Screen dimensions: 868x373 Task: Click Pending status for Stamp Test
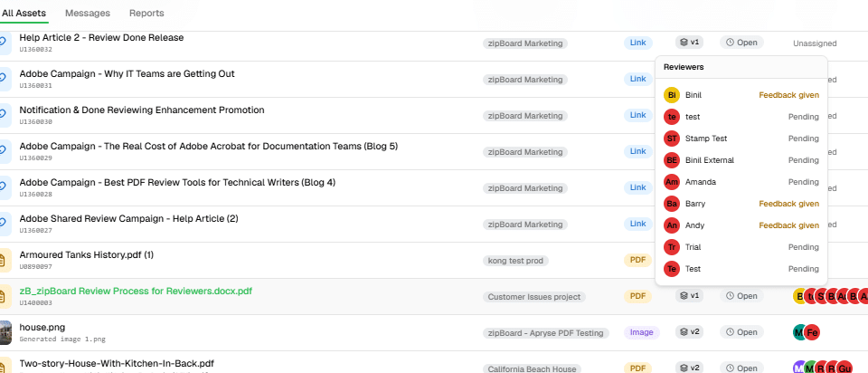click(804, 139)
